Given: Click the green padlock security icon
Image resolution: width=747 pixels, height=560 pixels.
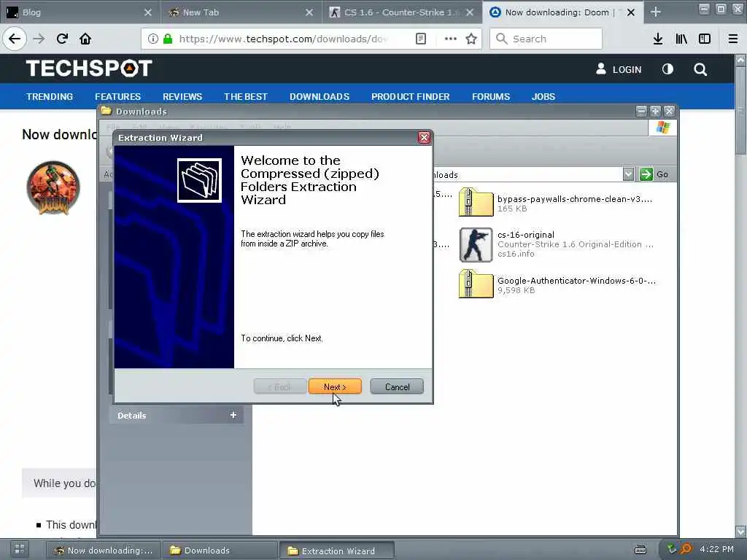Looking at the screenshot, I should pos(168,39).
